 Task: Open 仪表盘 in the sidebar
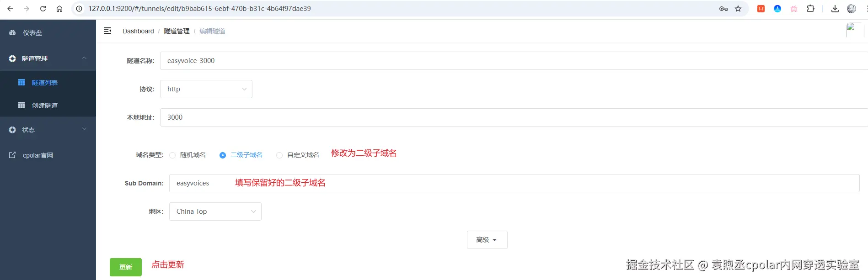[48, 33]
